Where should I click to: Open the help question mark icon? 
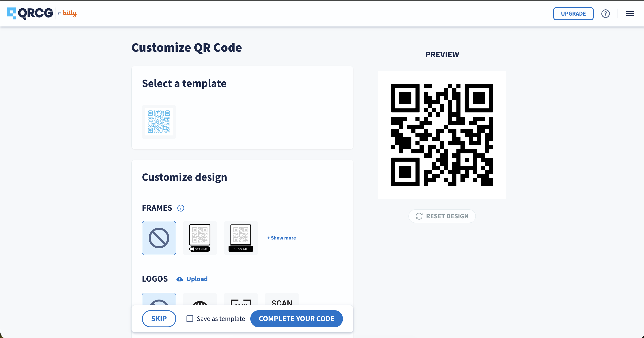[x=605, y=13]
